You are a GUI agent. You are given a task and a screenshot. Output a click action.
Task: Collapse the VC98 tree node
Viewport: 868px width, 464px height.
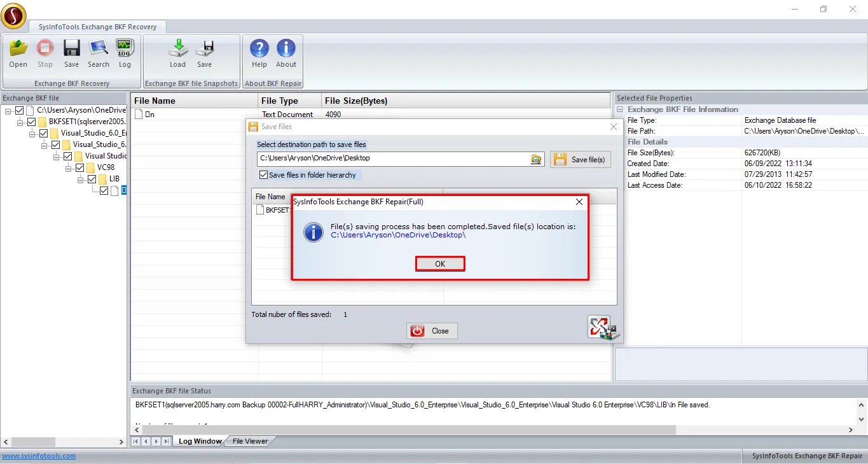click(x=69, y=167)
